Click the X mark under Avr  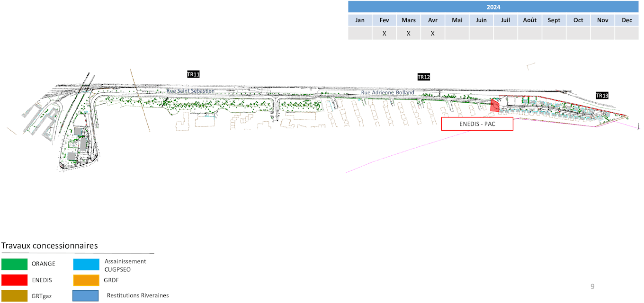point(433,34)
